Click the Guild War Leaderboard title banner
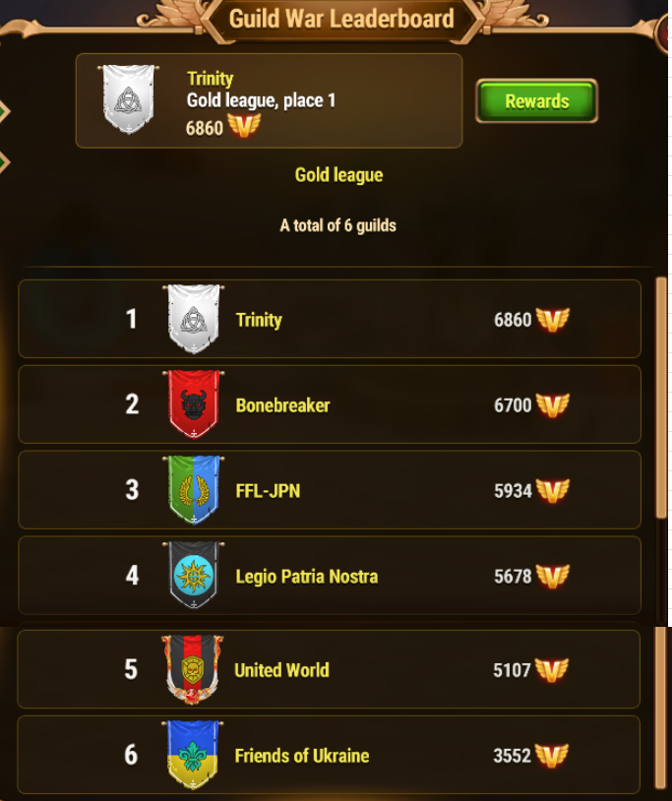 341,20
